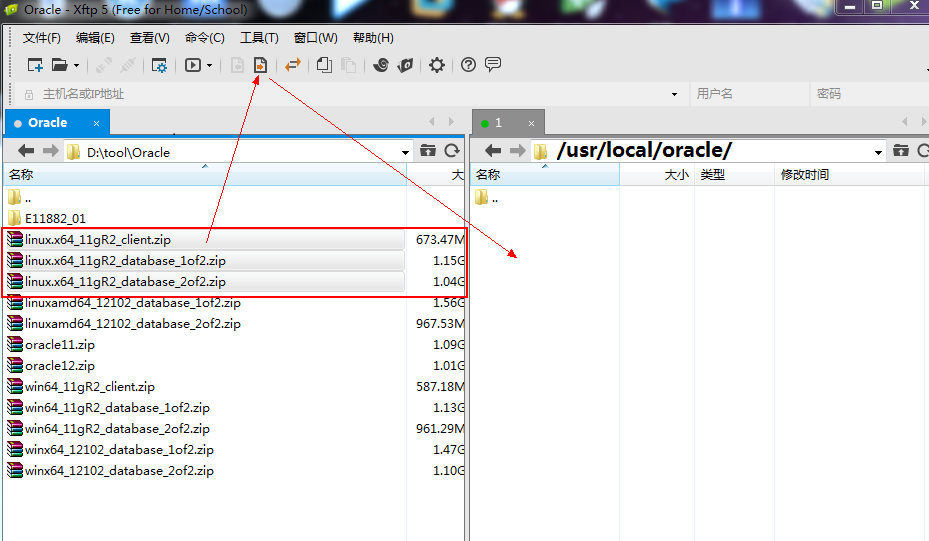Image resolution: width=929 pixels, height=541 pixels.
Task: Expand the Open Session dropdown arrow
Action: point(76,66)
